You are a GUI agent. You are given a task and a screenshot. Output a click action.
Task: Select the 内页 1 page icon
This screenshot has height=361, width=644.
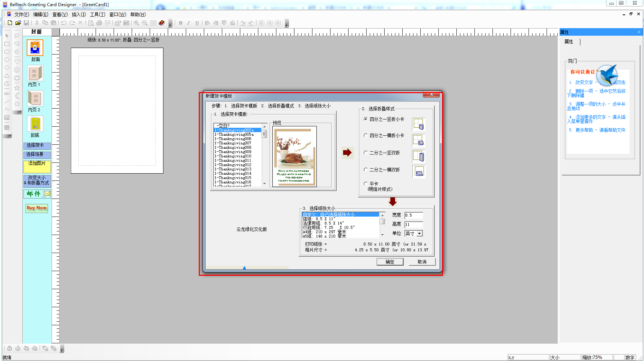(x=35, y=74)
